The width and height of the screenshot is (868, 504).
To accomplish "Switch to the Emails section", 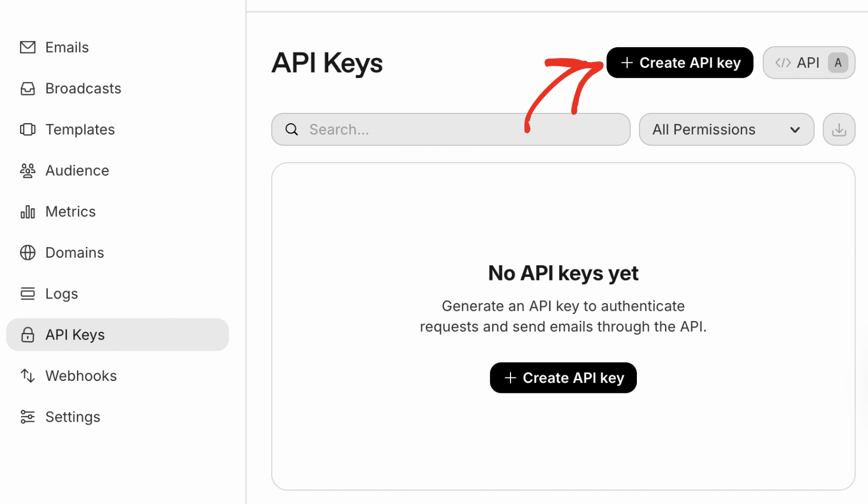I will [67, 47].
